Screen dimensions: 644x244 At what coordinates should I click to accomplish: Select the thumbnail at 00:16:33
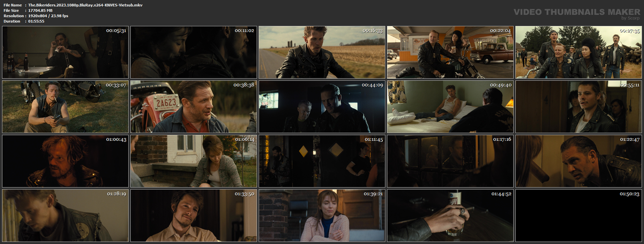tap(322, 52)
